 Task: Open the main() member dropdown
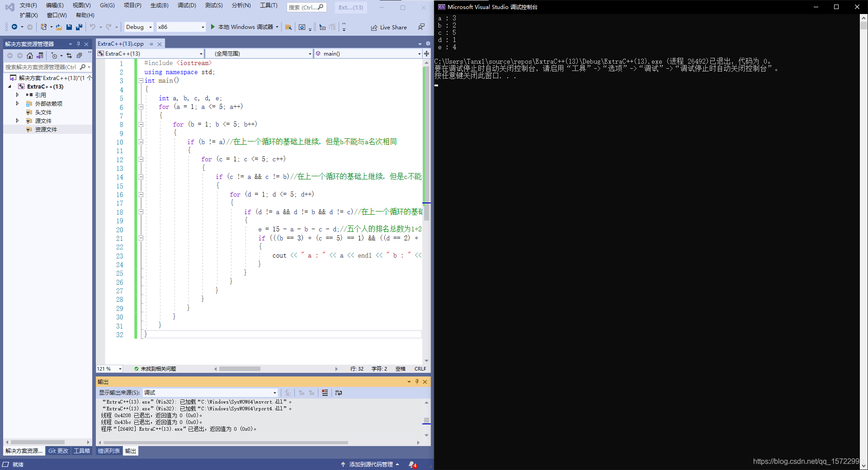point(368,53)
